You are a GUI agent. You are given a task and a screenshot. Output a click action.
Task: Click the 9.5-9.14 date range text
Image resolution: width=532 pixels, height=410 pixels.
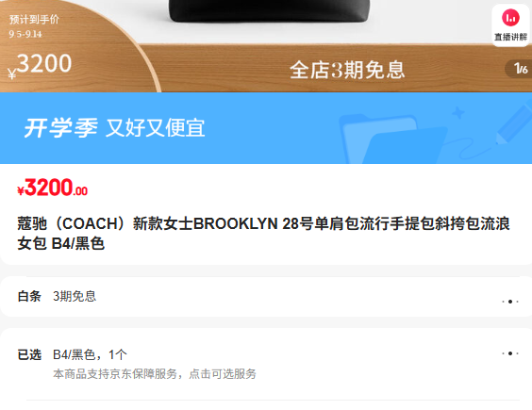tap(25, 34)
